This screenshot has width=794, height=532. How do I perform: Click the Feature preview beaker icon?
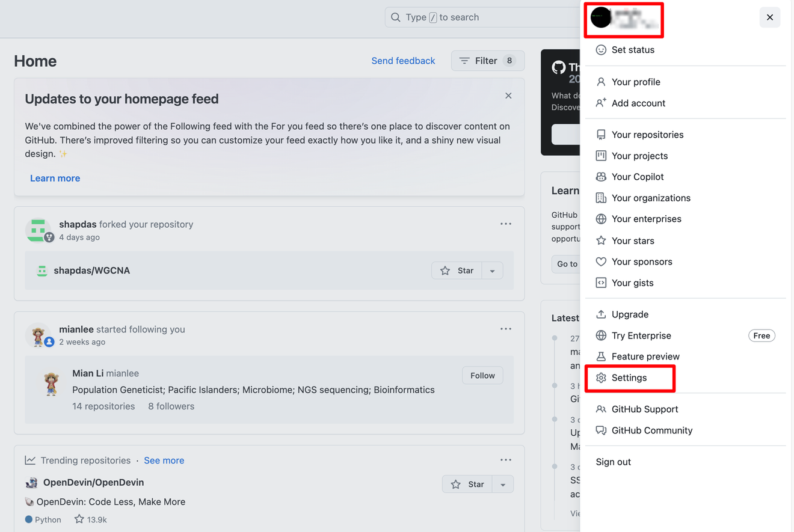pyautogui.click(x=601, y=356)
